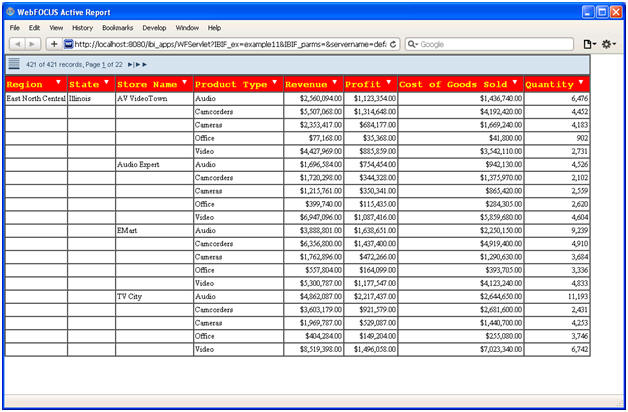
Task: Click the Store Name header text
Action: (147, 84)
